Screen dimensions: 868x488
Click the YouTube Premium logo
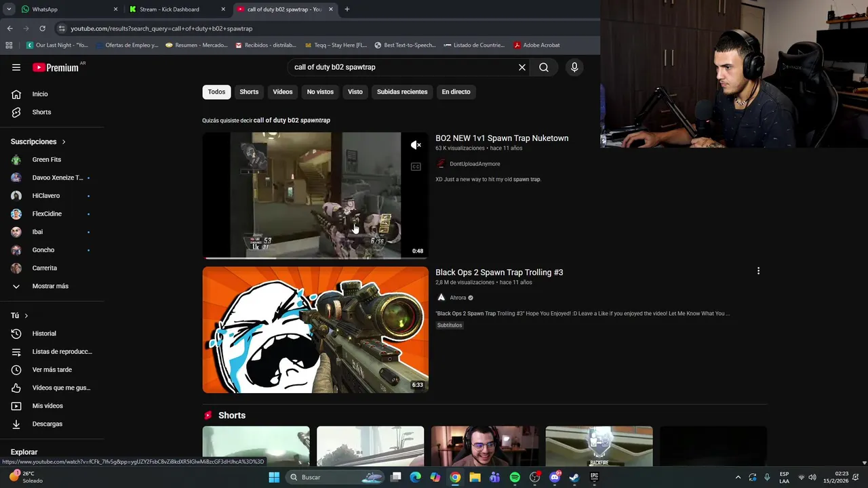pyautogui.click(x=56, y=67)
